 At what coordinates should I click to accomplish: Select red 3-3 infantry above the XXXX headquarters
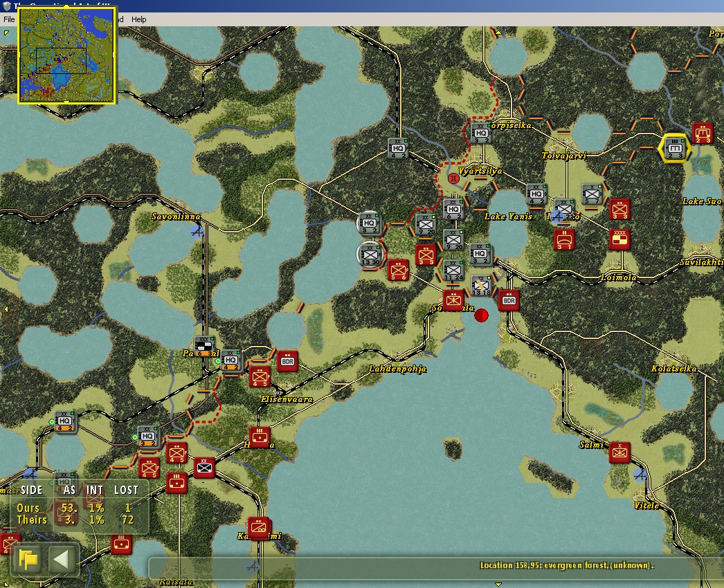[x=619, y=210]
